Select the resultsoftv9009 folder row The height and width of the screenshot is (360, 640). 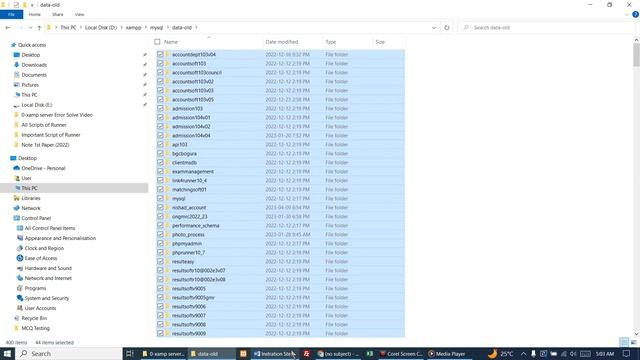point(280,333)
